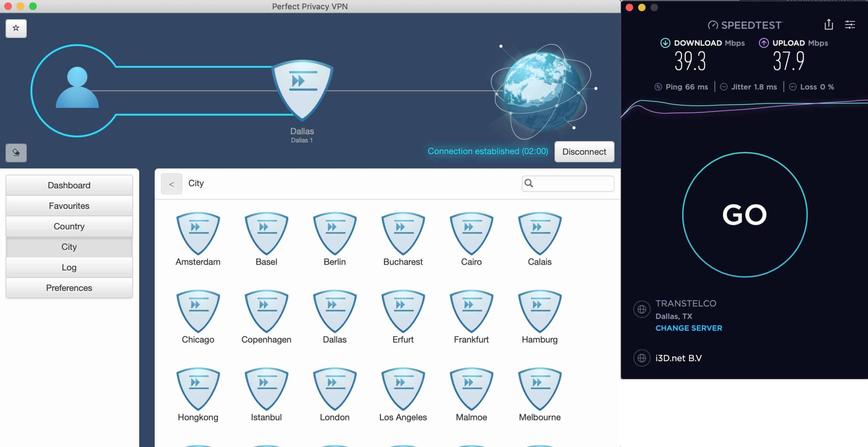
Task: Select the Basel server shield
Action: [267, 233]
